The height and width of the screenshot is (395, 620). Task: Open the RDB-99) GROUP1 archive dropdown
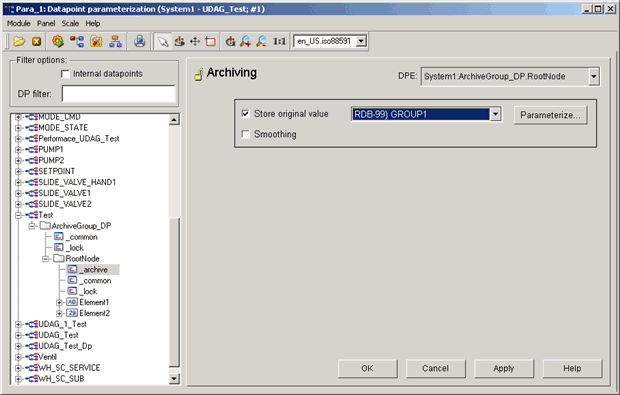coord(495,114)
